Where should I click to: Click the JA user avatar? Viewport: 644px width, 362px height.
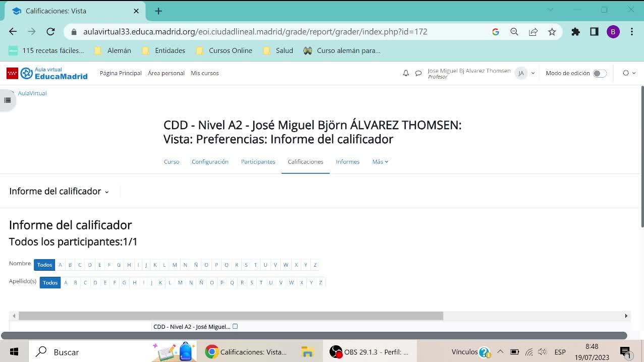pos(521,73)
